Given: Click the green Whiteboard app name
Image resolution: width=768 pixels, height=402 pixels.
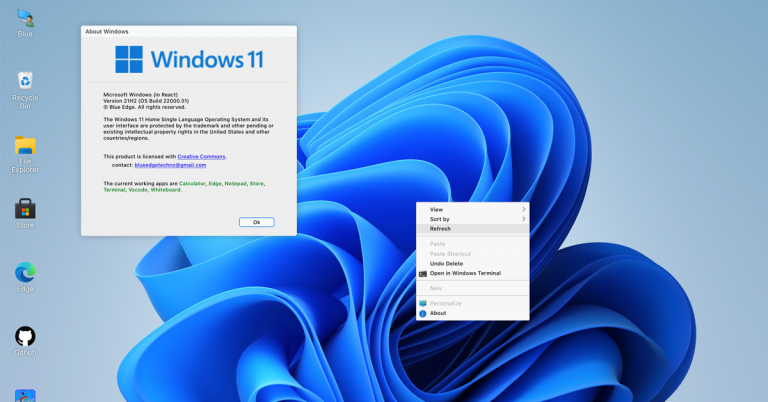Looking at the screenshot, I should 166,190.
